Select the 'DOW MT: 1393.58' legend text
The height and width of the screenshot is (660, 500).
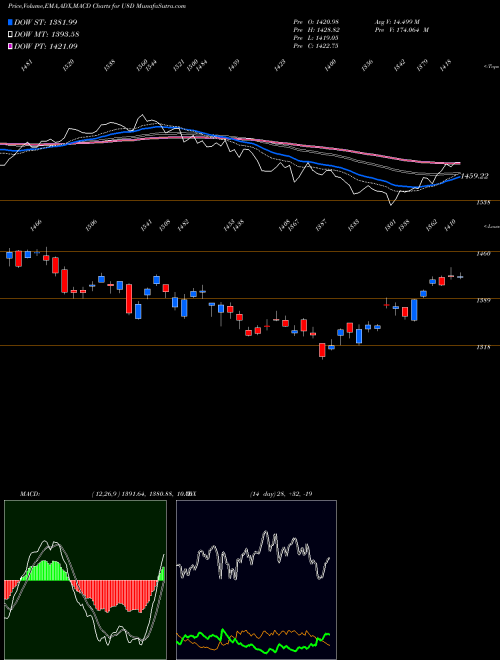click(47, 34)
